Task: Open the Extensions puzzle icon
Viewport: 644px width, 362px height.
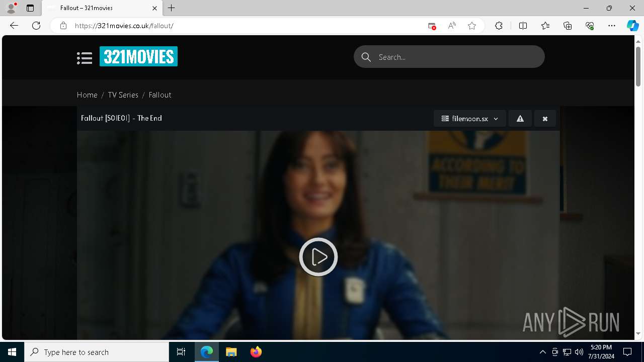Action: [499, 26]
